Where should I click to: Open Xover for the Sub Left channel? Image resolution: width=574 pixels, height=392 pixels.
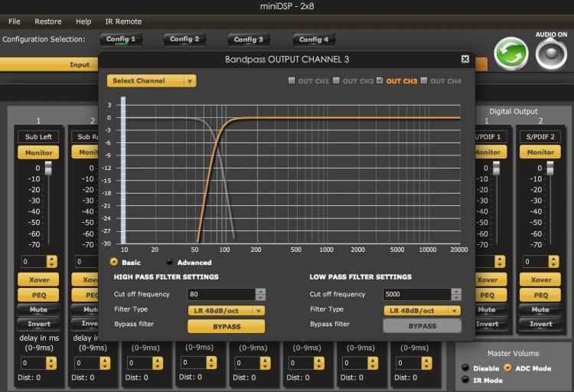click(x=38, y=279)
